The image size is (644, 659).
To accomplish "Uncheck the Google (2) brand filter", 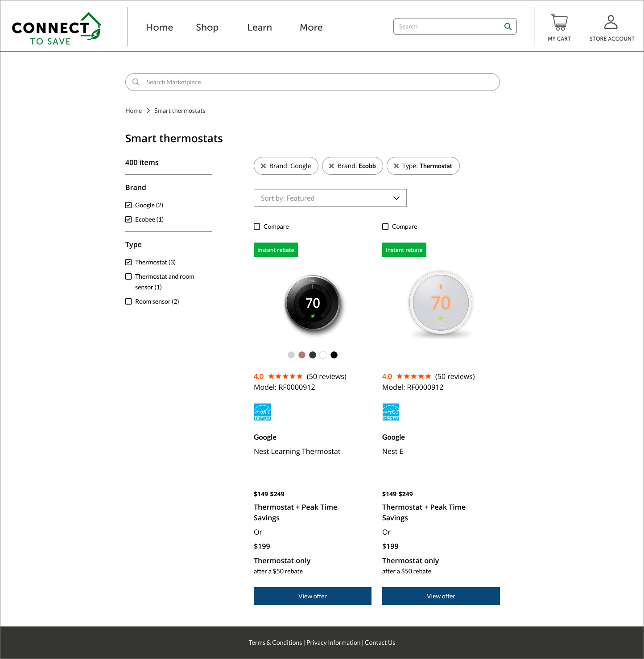I will tap(128, 205).
